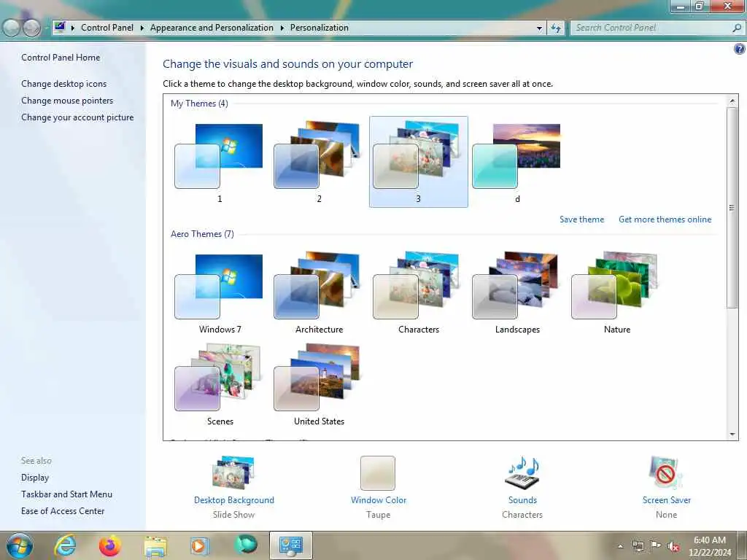Apply the Scenes Aero theme

[220, 385]
